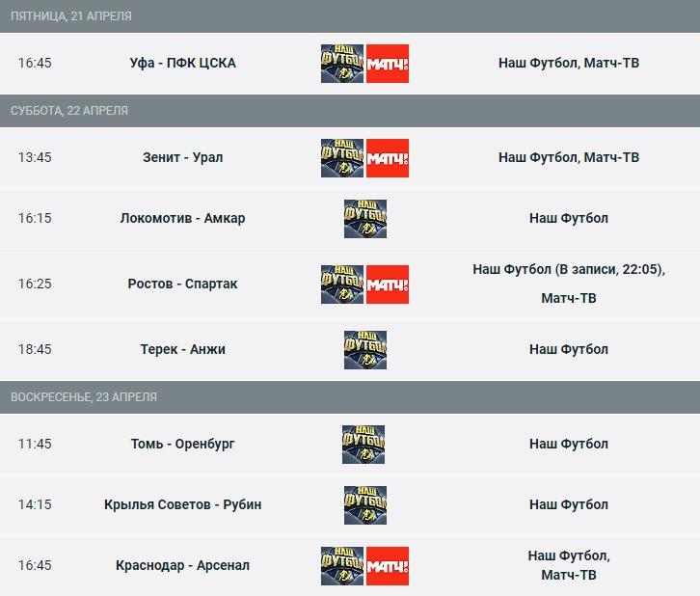The width and height of the screenshot is (700, 596).
Task: Select the Ростов - Спартак match title
Action: [183, 284]
